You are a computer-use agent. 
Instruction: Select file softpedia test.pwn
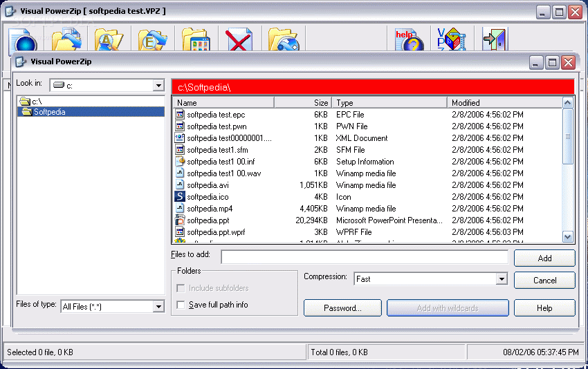(x=217, y=126)
